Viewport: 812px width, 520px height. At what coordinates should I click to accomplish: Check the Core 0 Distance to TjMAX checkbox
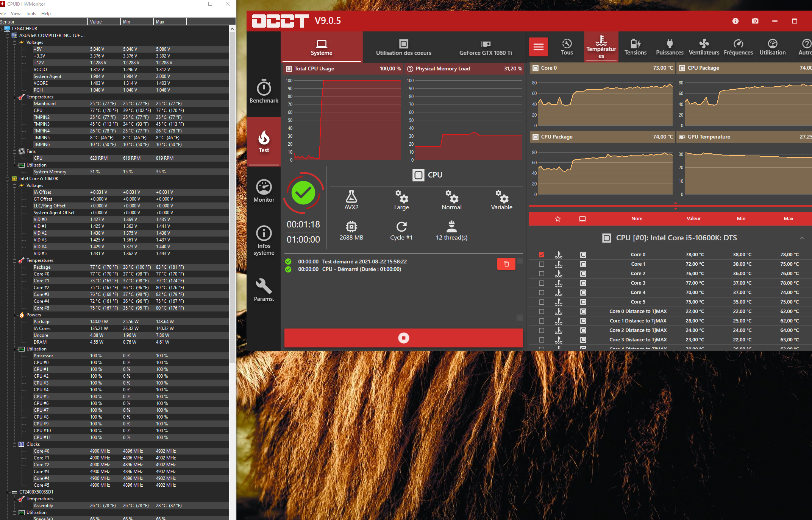tap(542, 311)
